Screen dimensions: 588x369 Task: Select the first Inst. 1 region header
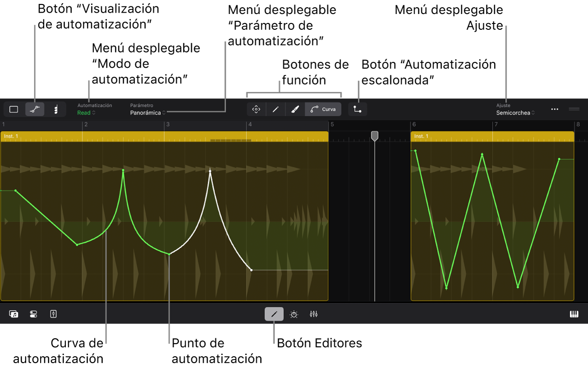click(164, 136)
